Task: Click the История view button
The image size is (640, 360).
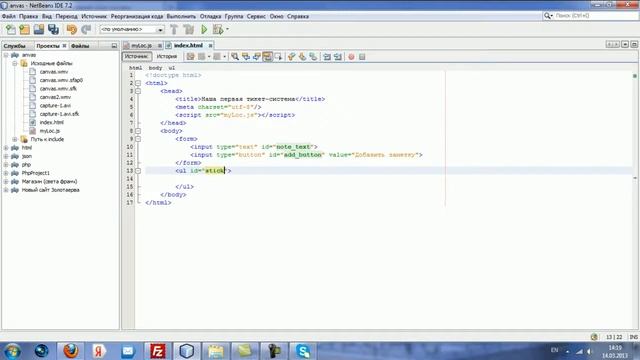Action: tap(167, 56)
